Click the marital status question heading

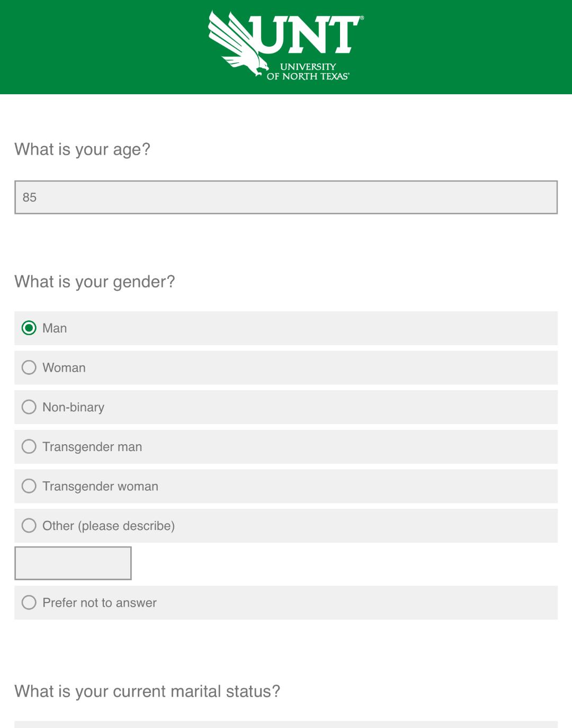point(147,691)
